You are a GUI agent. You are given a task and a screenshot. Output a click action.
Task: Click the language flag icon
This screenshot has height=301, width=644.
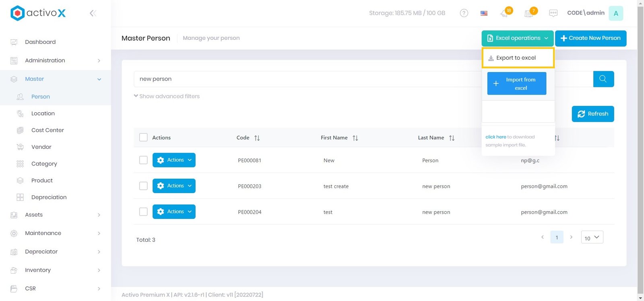(x=484, y=13)
